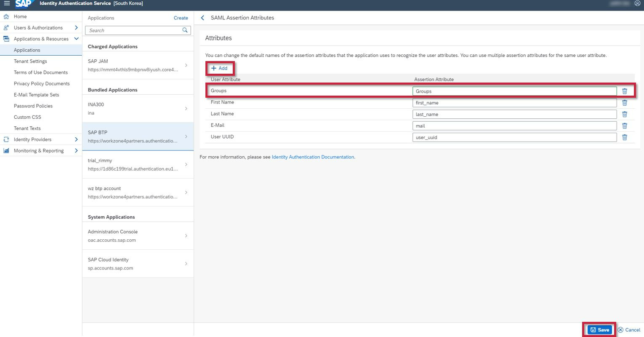Click the Assertion Attribute column header
The width and height of the screenshot is (644, 337).
[434, 79]
